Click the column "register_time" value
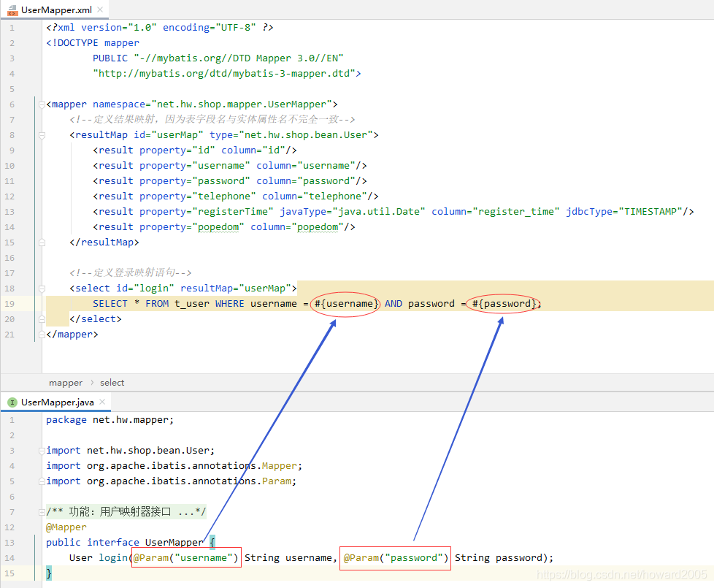The image size is (714, 588). click(x=516, y=212)
